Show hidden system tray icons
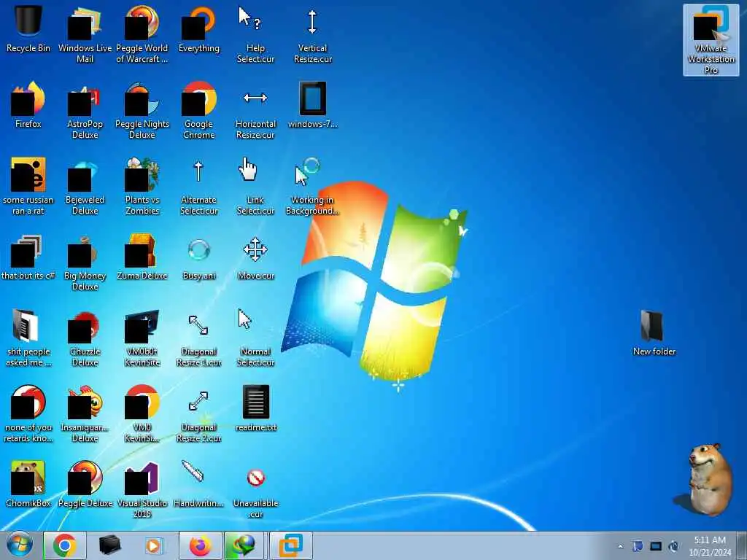The height and width of the screenshot is (560, 747). coord(620,546)
